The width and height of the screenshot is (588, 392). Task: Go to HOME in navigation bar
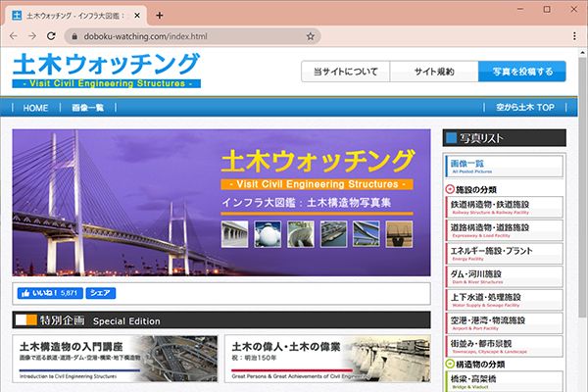click(35, 108)
